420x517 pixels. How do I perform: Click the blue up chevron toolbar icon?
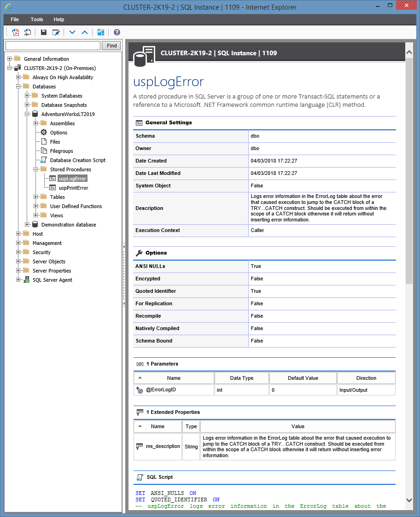point(85,32)
